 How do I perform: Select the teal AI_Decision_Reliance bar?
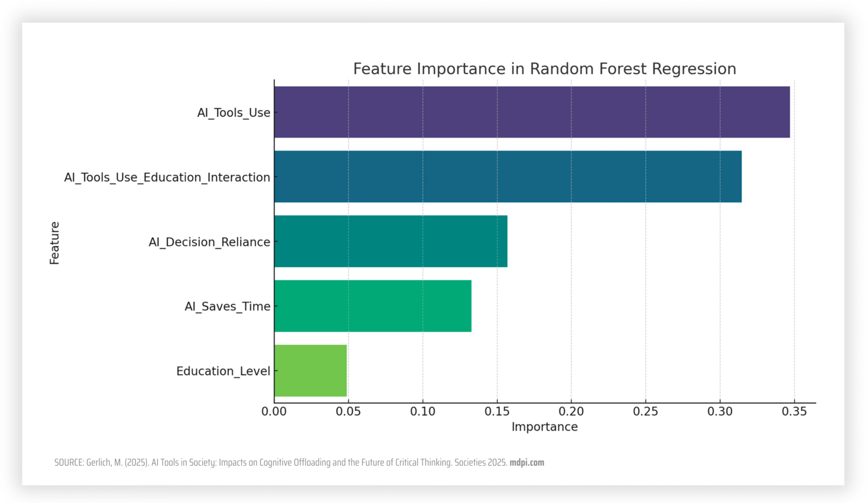[391, 241]
